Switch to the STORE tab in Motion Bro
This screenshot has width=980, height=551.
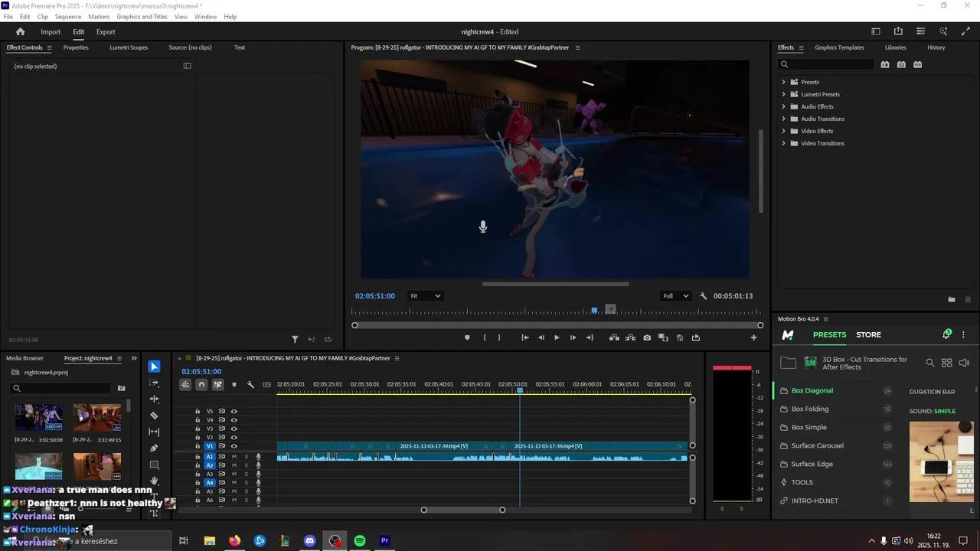point(868,334)
